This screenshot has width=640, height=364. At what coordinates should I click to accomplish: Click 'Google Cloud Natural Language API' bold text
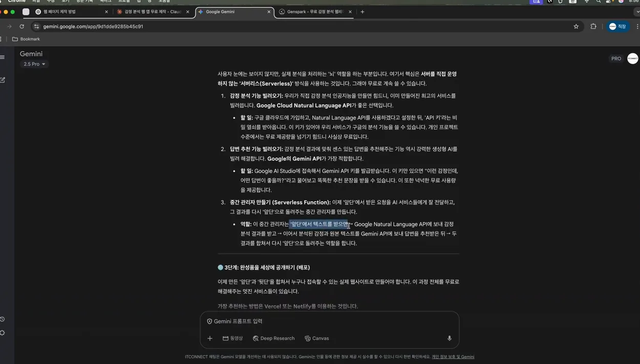(x=304, y=105)
